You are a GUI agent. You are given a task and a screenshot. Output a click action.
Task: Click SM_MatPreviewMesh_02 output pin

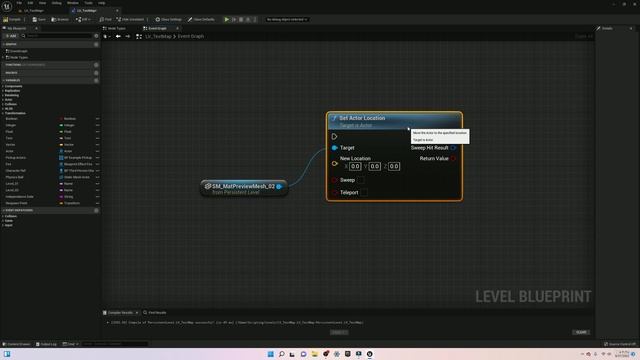(279, 187)
